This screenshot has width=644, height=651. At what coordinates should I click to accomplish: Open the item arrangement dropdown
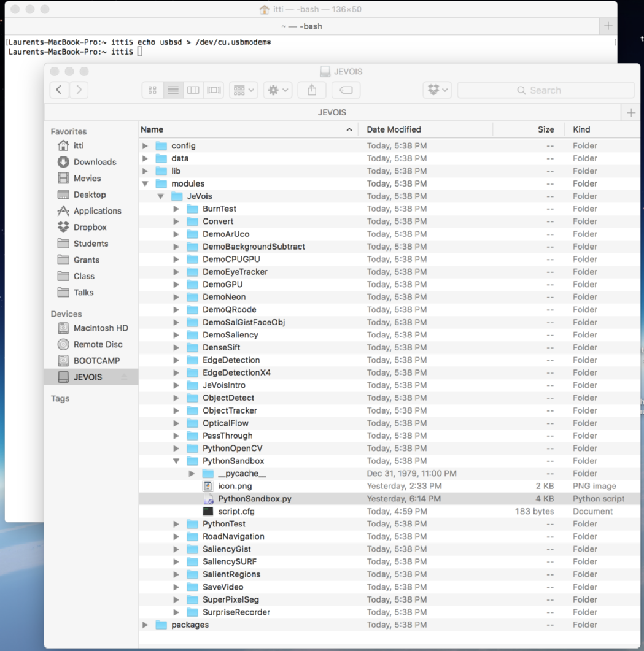[244, 90]
